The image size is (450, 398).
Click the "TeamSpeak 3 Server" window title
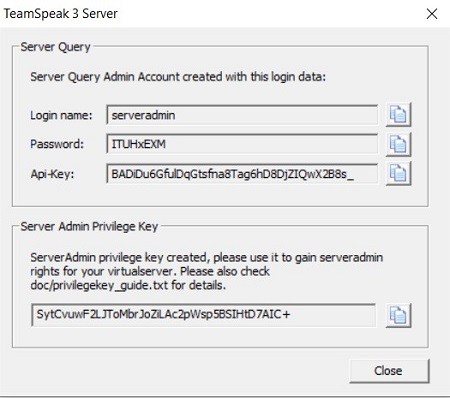click(60, 14)
